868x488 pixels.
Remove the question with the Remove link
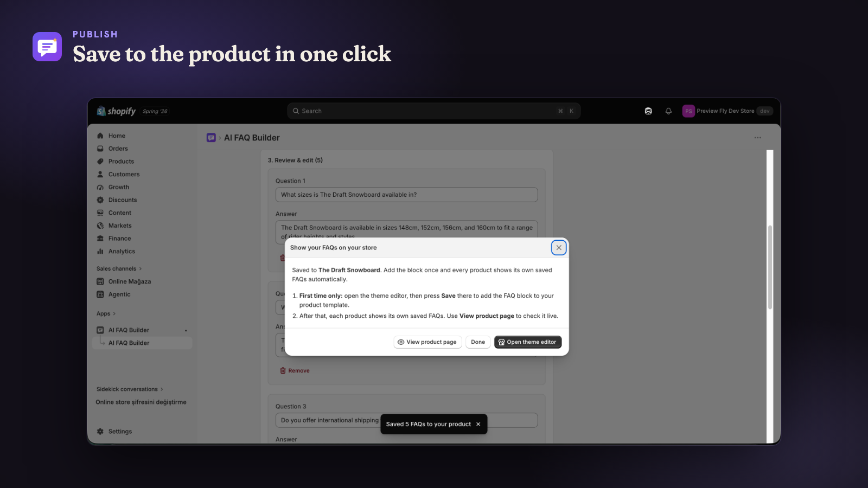coord(295,371)
